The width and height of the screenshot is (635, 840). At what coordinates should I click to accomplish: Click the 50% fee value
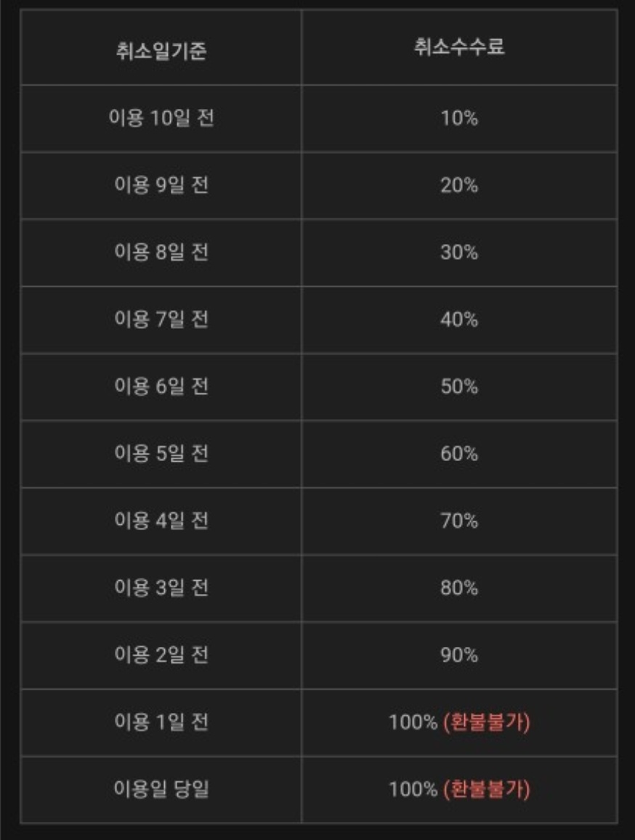[x=459, y=387]
